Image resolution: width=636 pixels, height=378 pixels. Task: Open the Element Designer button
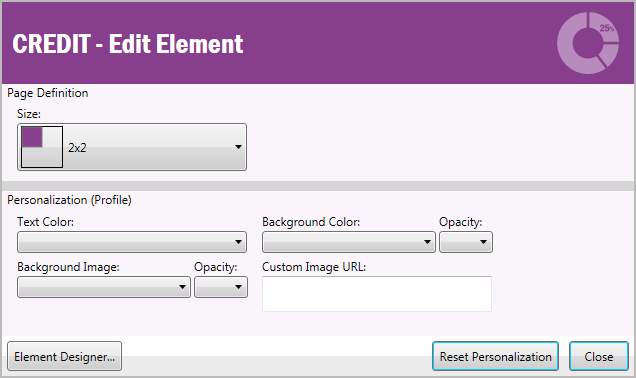pyautogui.click(x=64, y=356)
